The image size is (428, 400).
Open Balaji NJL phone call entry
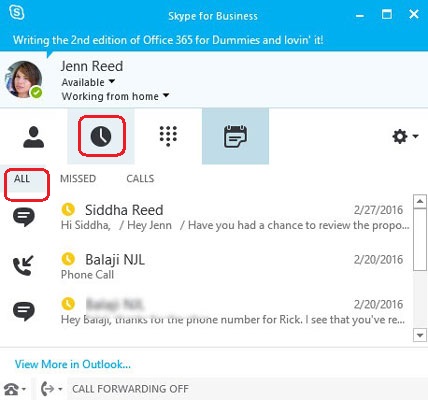click(207, 266)
